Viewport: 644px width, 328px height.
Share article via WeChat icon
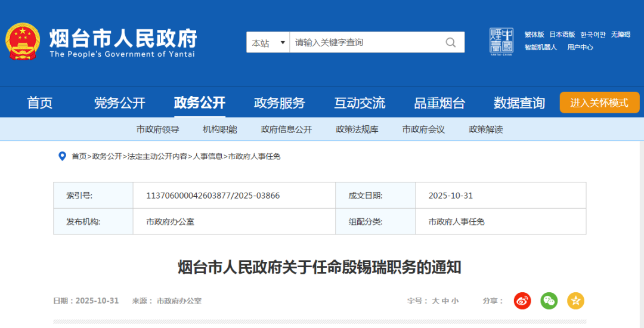pos(549,301)
